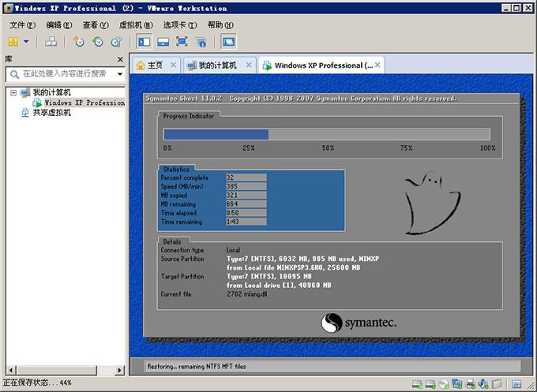537x392 pixels.
Task: Click the CD/DVD drive status icon
Action: pyautogui.click(x=444, y=384)
